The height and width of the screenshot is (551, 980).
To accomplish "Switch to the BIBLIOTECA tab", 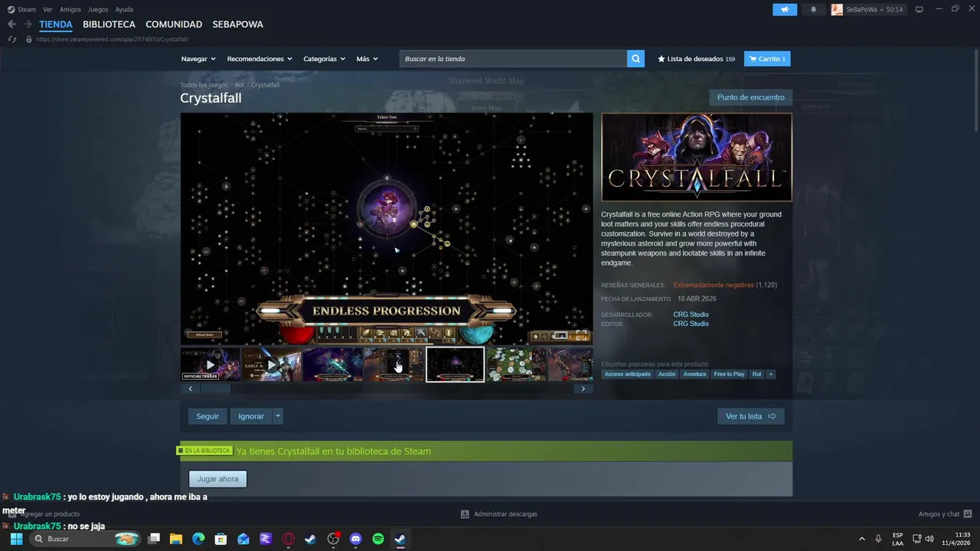I will (x=109, y=24).
